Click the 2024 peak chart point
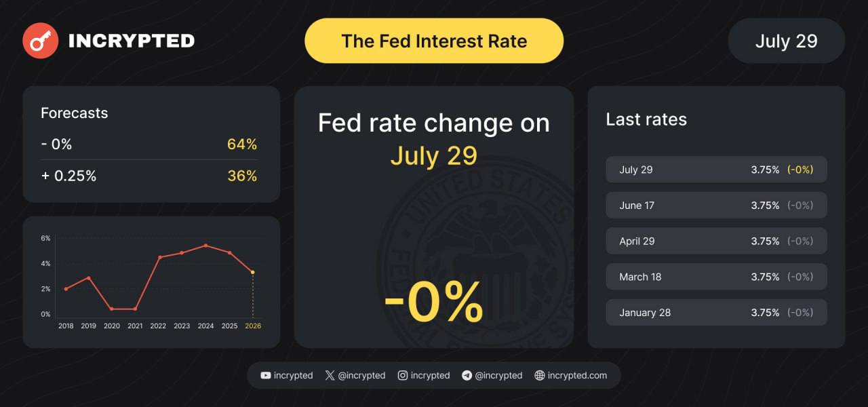This screenshot has height=407, width=868. click(205, 246)
